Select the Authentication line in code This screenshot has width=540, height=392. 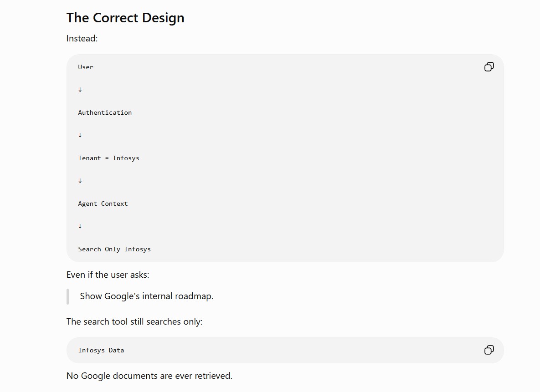click(105, 112)
